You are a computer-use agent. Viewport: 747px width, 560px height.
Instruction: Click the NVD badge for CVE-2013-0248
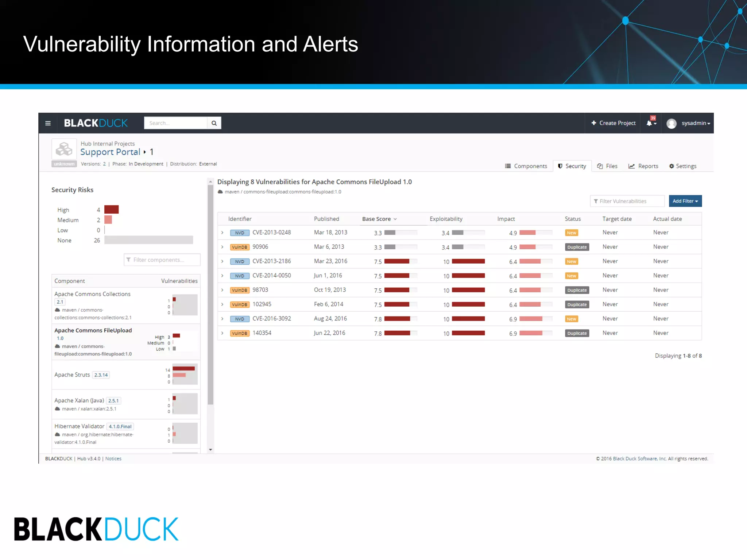pos(240,233)
